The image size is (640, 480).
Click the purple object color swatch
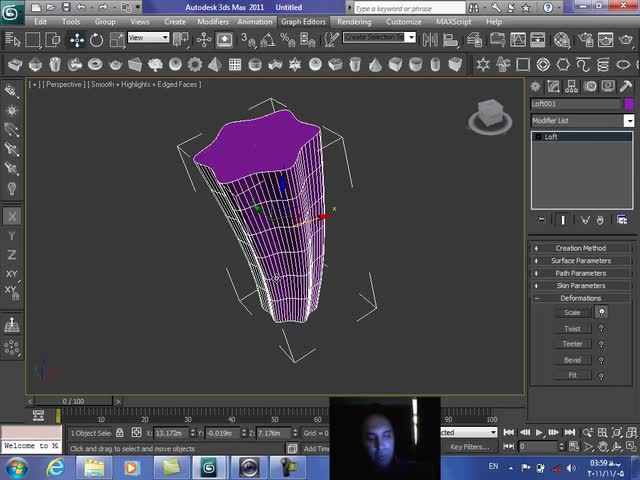628,104
